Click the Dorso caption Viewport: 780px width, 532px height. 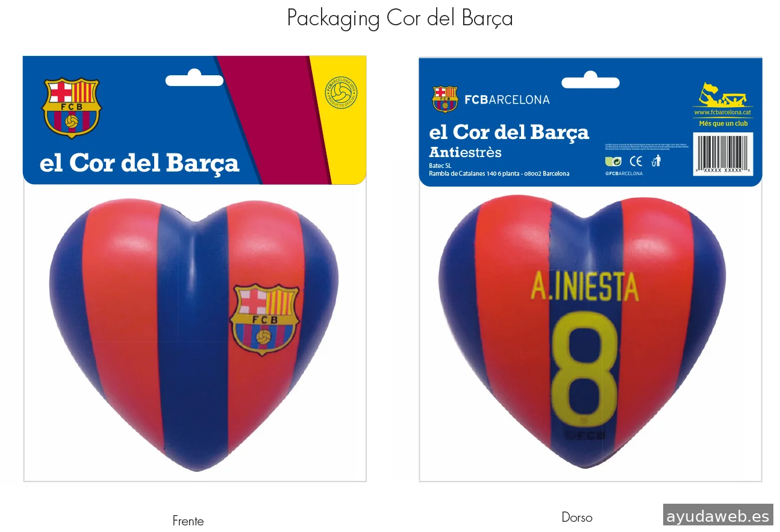click(x=577, y=517)
